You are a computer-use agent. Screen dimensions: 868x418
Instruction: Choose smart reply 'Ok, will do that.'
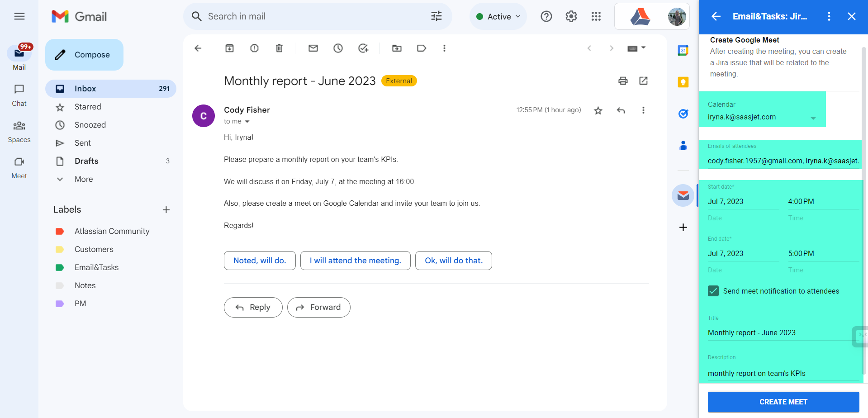454,261
